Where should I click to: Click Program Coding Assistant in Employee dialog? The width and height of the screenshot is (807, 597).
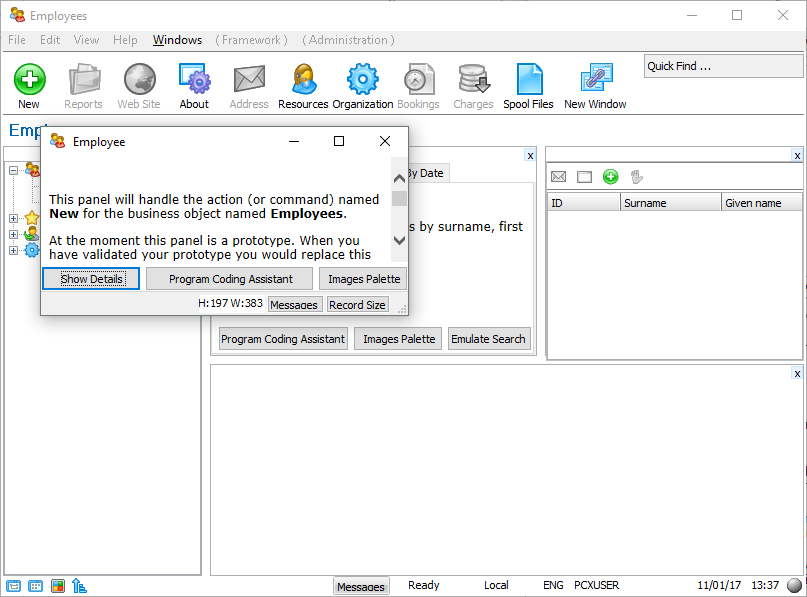pyautogui.click(x=230, y=278)
